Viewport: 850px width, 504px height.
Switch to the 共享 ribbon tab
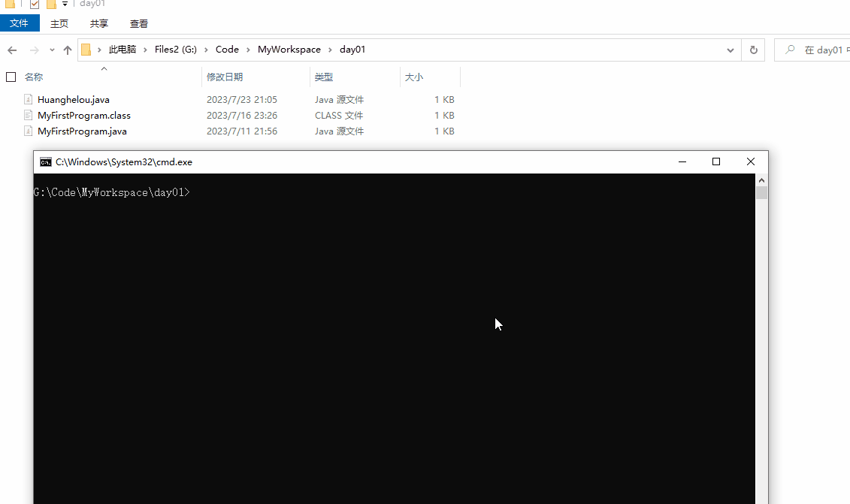click(x=98, y=24)
